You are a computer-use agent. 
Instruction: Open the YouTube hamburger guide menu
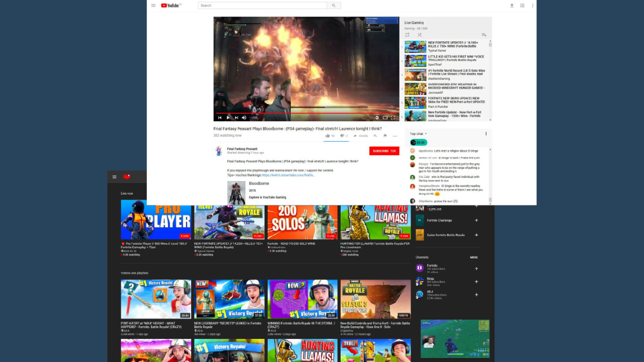pos(153,6)
